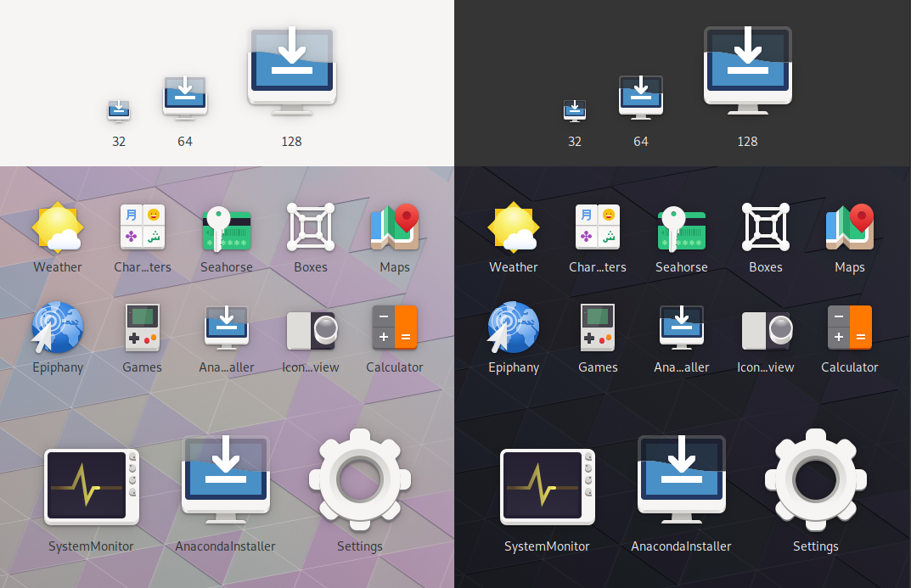
Task: Open Maps icon in the dark panel
Action: tap(850, 227)
